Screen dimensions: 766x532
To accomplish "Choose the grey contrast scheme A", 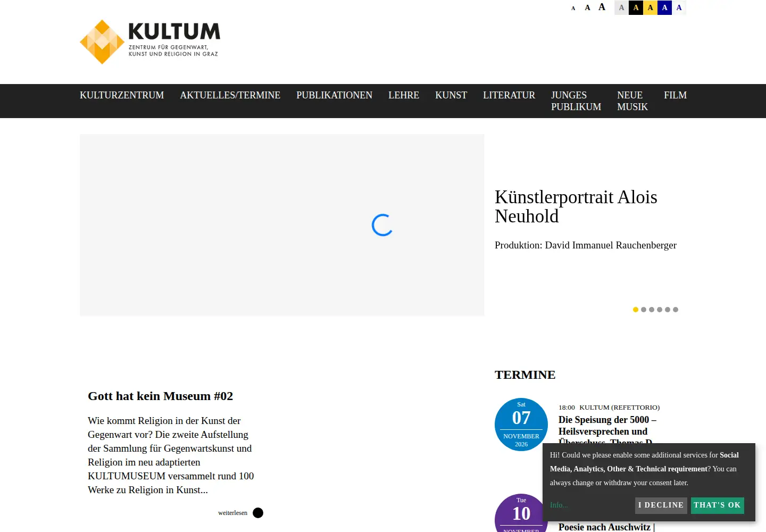I will click(621, 7).
